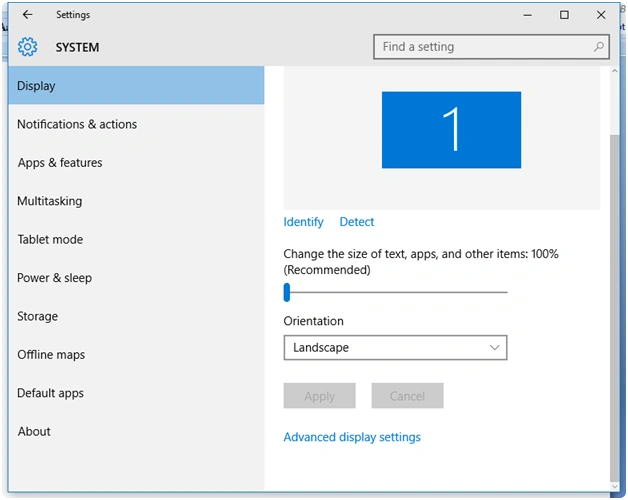
Task: Click the Identify link
Action: [x=303, y=222]
